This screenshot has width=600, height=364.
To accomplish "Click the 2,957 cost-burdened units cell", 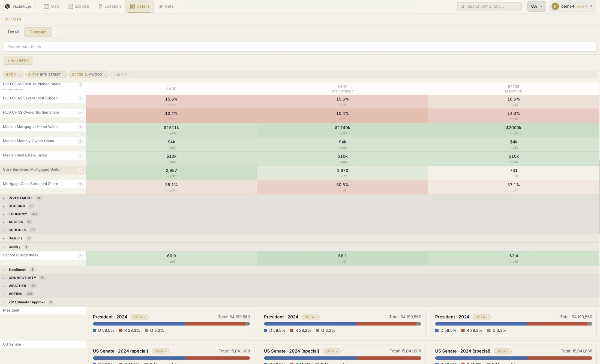I will pos(171,173).
